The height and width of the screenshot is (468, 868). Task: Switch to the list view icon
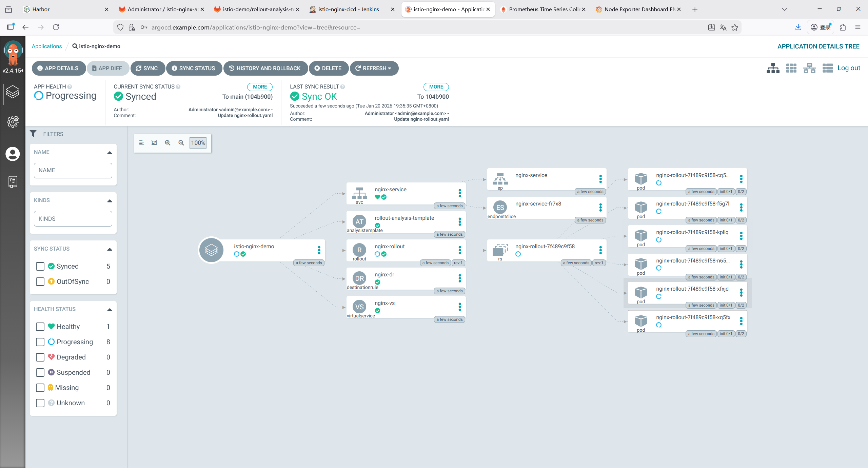coord(827,68)
